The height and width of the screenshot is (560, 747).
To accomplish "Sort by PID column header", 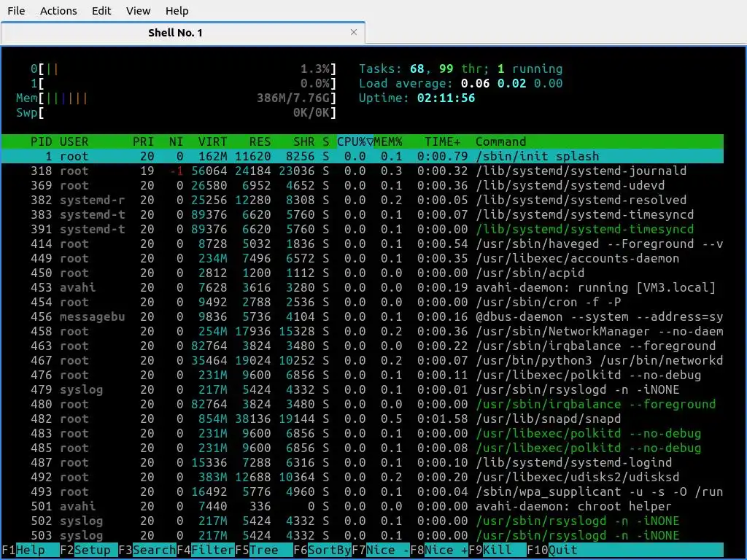I will (41, 141).
